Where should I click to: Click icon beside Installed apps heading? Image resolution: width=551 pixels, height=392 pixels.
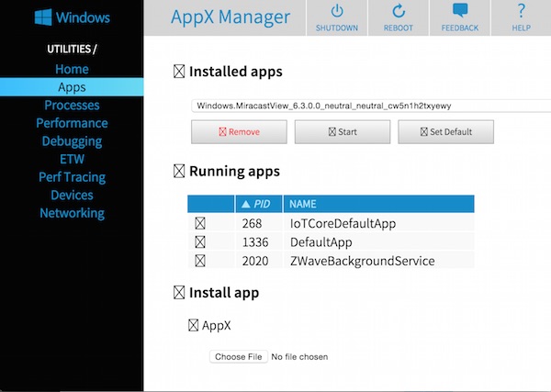(x=179, y=72)
